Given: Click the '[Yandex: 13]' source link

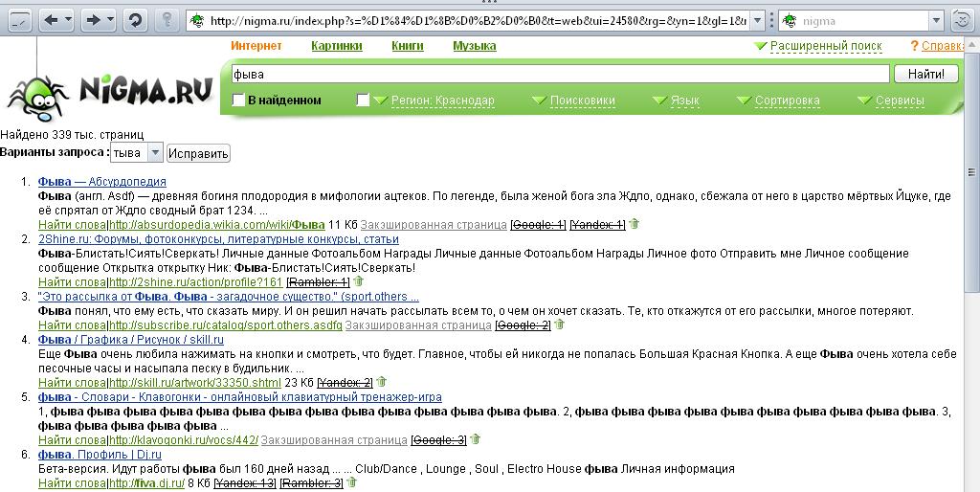Looking at the screenshot, I should [x=245, y=483].
